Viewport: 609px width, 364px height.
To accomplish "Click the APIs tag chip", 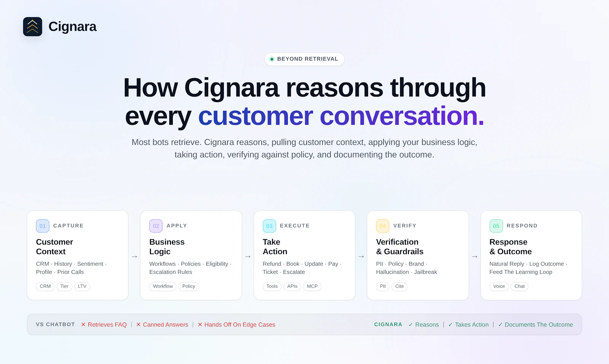I will point(292,286).
